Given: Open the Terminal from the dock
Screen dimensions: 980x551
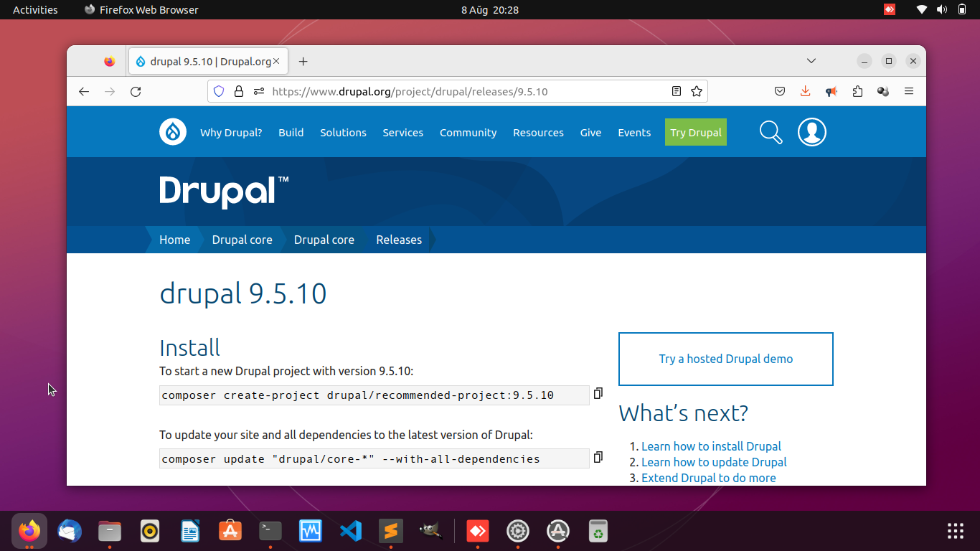Looking at the screenshot, I should (x=270, y=531).
